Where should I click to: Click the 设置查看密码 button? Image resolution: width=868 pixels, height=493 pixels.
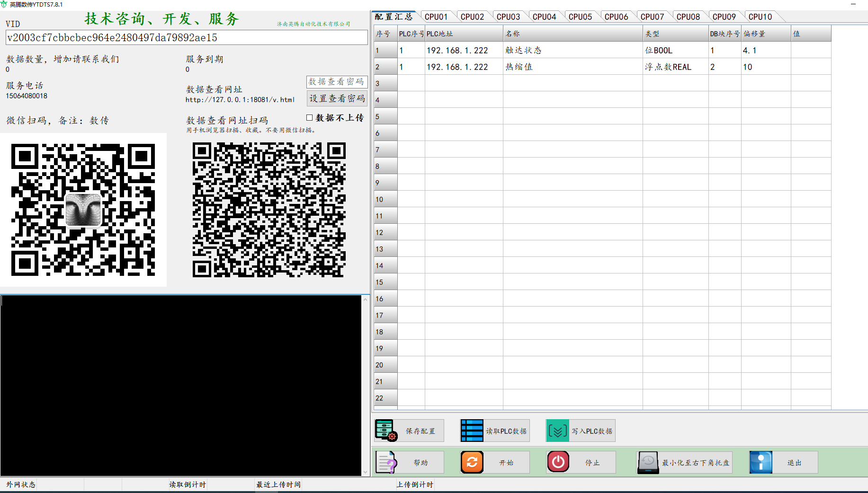(x=337, y=98)
